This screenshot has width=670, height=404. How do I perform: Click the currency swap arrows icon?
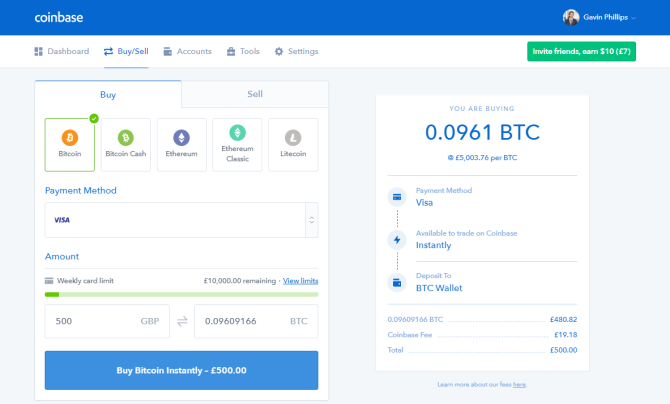tap(182, 321)
